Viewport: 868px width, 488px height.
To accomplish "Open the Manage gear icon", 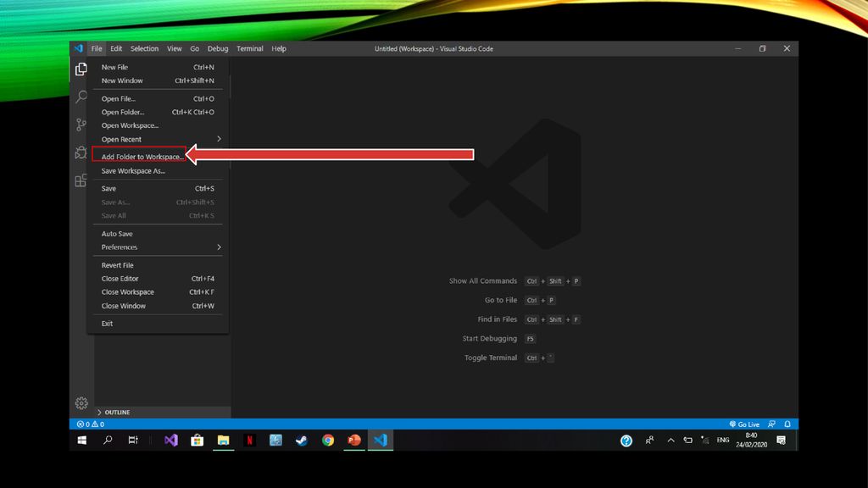I will (x=81, y=402).
